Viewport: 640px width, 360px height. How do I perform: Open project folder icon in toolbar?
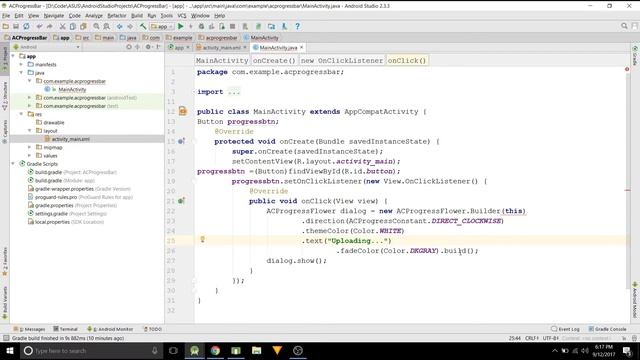[6, 27]
